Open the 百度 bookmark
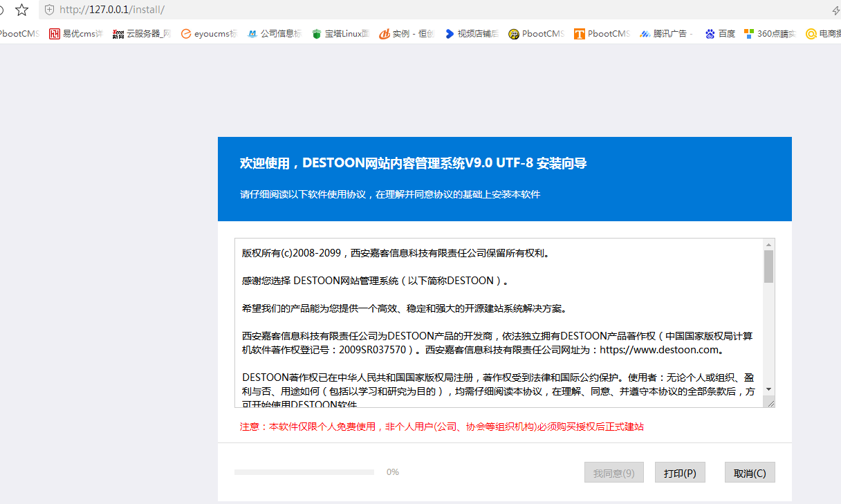The height and width of the screenshot is (504, 841). pyautogui.click(x=720, y=33)
